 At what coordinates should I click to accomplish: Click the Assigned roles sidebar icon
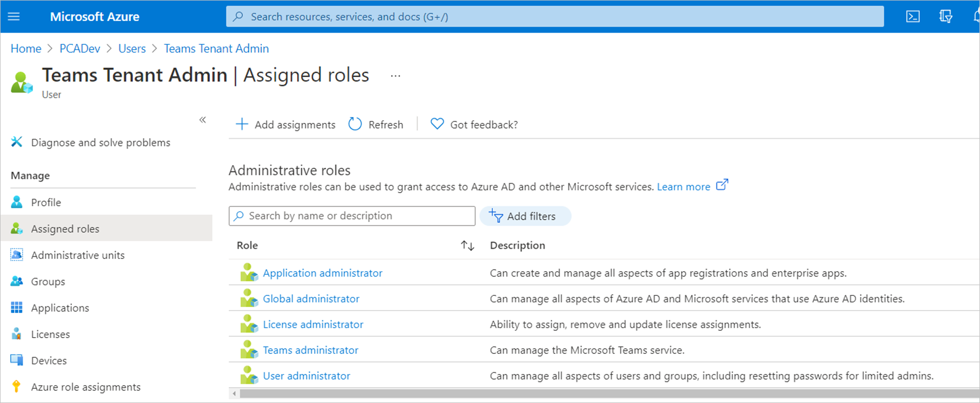point(17,228)
